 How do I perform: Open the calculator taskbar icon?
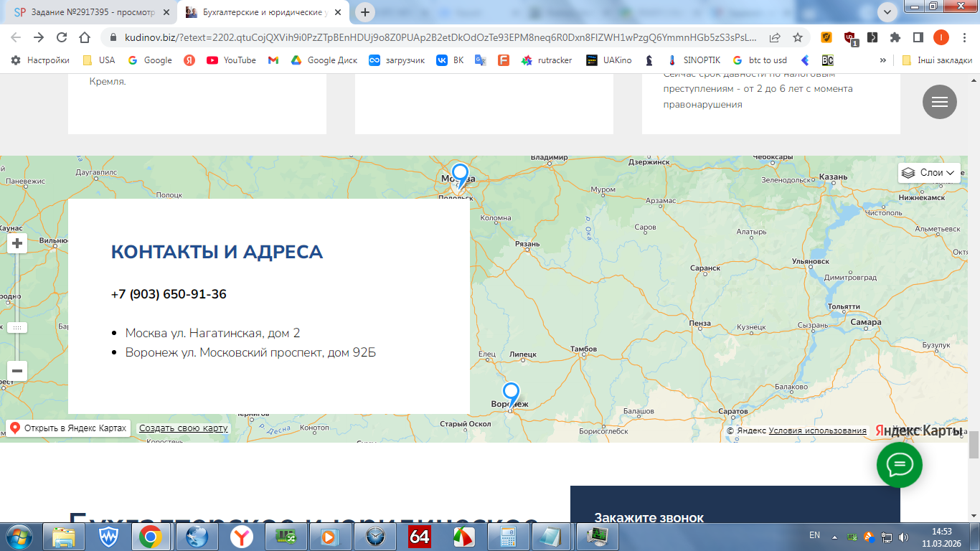[x=509, y=536]
